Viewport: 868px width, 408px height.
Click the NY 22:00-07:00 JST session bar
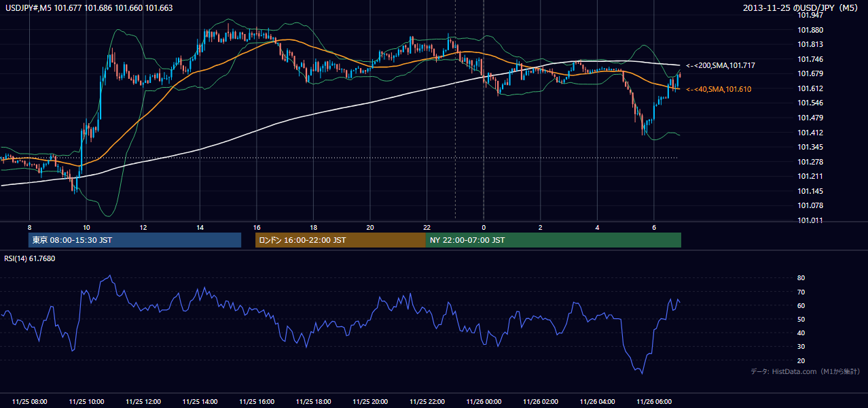coord(554,240)
